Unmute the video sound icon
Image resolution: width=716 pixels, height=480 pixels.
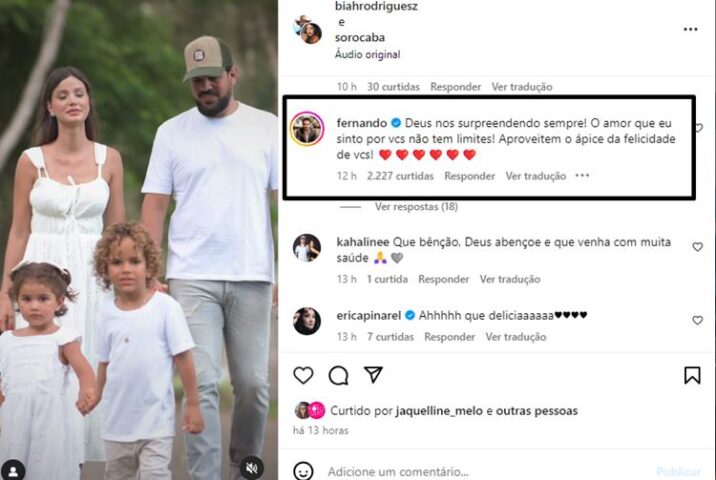click(252, 468)
